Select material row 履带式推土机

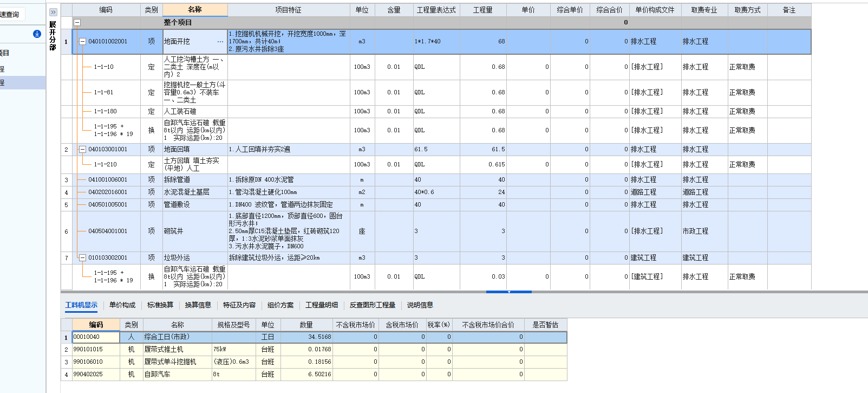coord(314,350)
